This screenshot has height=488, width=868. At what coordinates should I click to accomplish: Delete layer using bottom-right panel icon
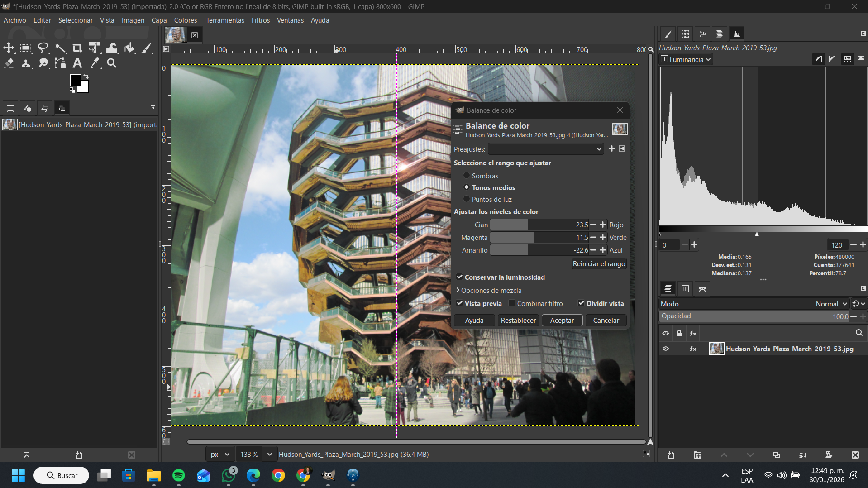(x=855, y=455)
